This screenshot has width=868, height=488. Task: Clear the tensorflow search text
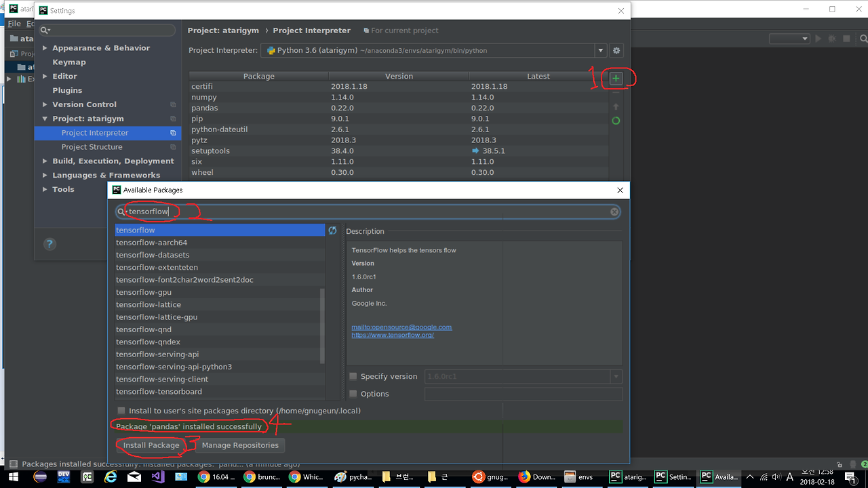[x=614, y=212]
